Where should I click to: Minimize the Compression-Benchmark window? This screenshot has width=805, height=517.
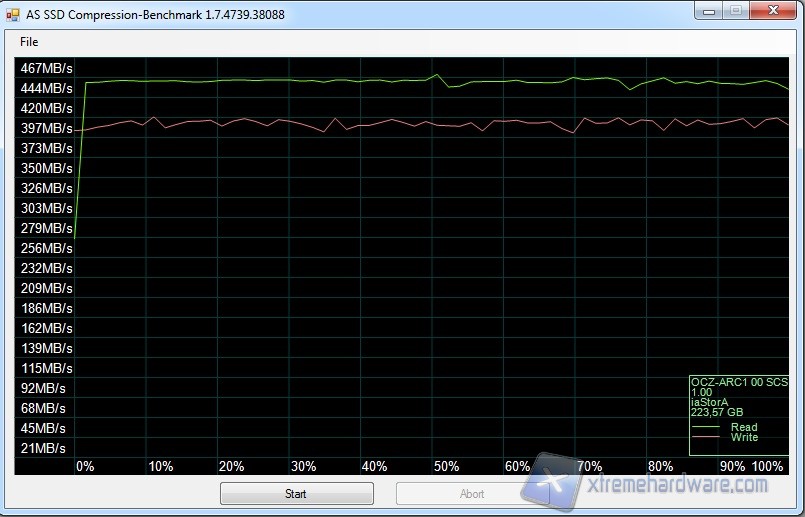pos(707,11)
